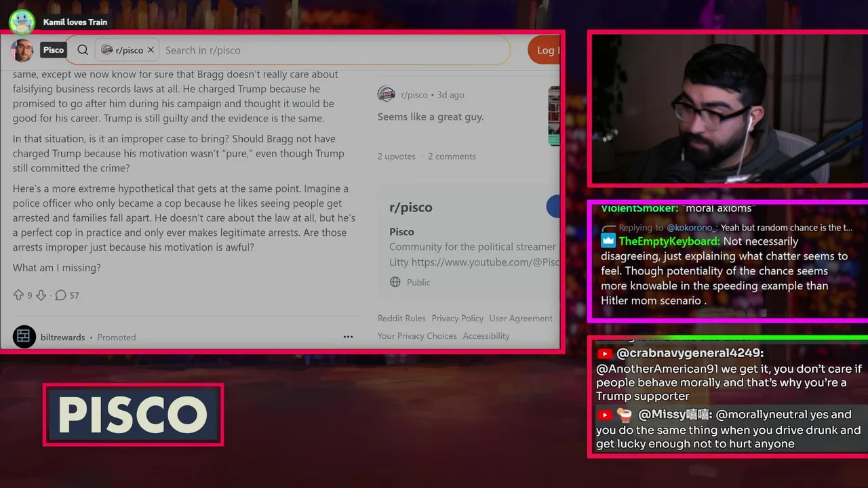Click the r/pisco sidebar heading
Viewport: 868px width, 488px height.
[x=411, y=207]
